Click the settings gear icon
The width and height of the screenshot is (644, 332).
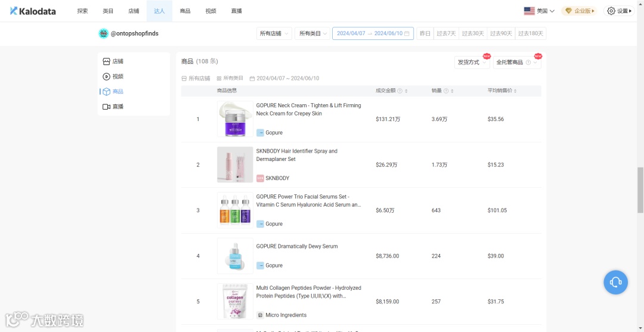coord(611,11)
